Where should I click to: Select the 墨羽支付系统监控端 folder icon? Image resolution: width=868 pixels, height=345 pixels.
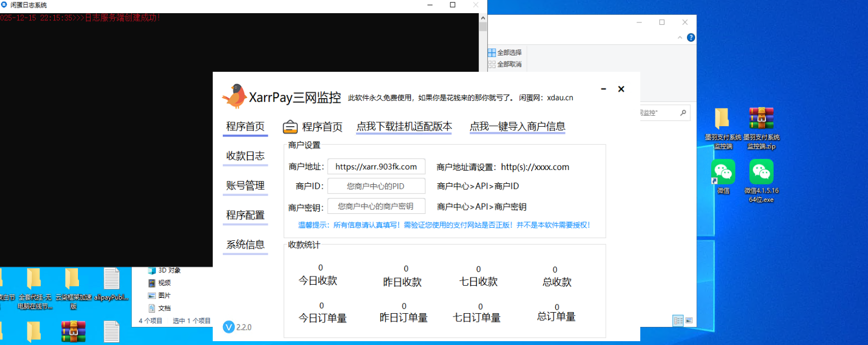click(722, 118)
